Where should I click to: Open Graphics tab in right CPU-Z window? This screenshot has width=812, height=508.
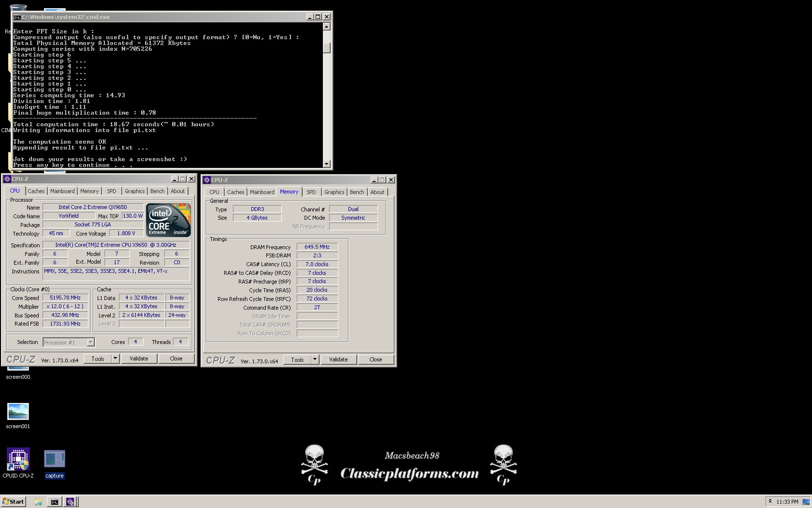coord(334,192)
